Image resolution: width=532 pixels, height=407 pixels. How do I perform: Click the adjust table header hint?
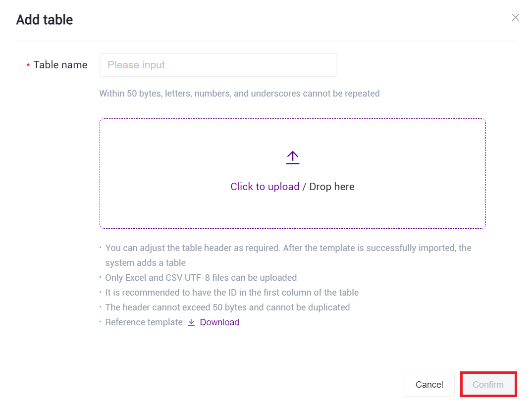288,248
